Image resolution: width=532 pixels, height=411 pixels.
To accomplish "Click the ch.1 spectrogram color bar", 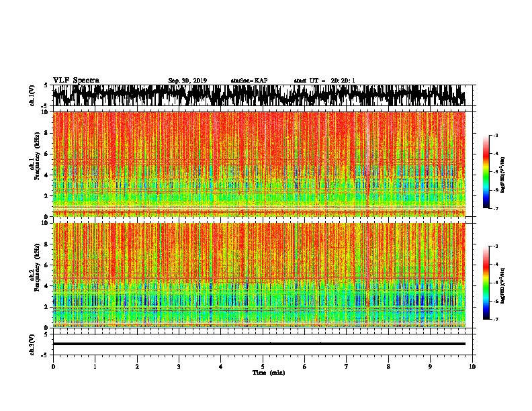I will tap(486, 172).
